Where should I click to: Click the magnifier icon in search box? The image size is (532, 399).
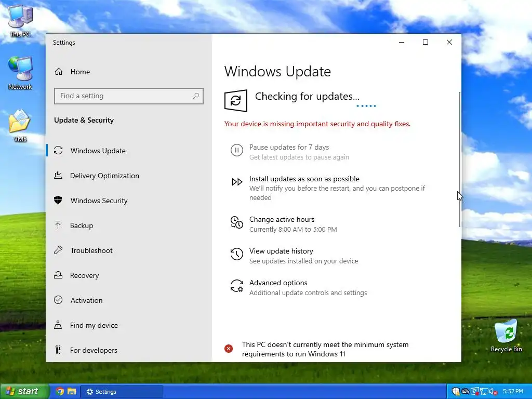tap(196, 96)
